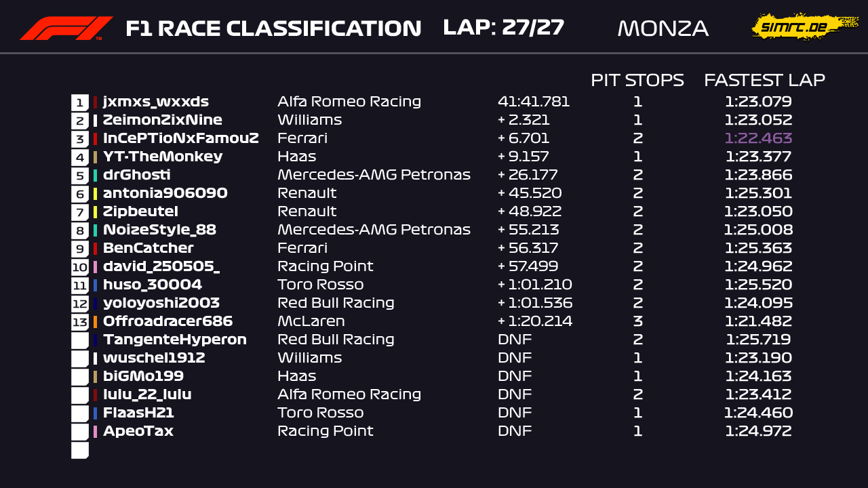
Task: Click driver name jxmxs_wxxds
Action: tap(156, 102)
